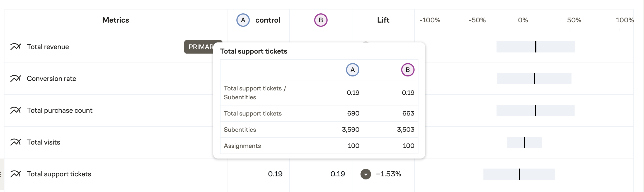This screenshot has height=192, width=644.
Task: Click the Conversion rate metric icon
Action: pyautogui.click(x=16, y=79)
